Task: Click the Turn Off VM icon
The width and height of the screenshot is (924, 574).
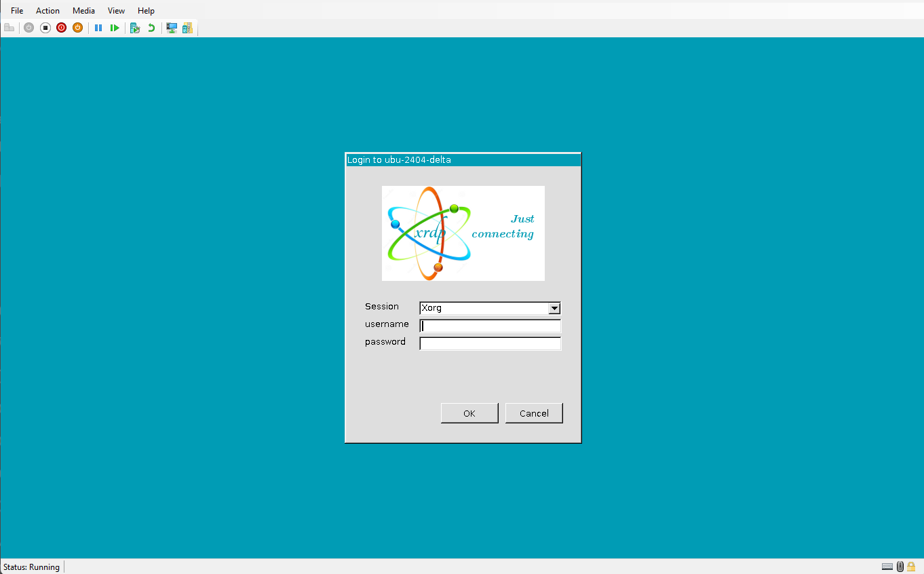Action: (45, 28)
